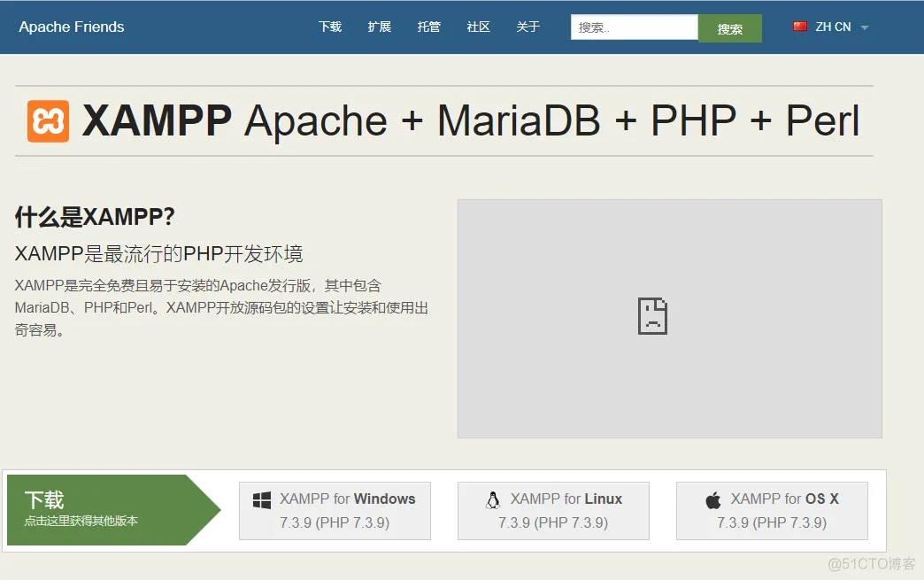
Task: Open the 下载 menu item
Action: point(330,27)
